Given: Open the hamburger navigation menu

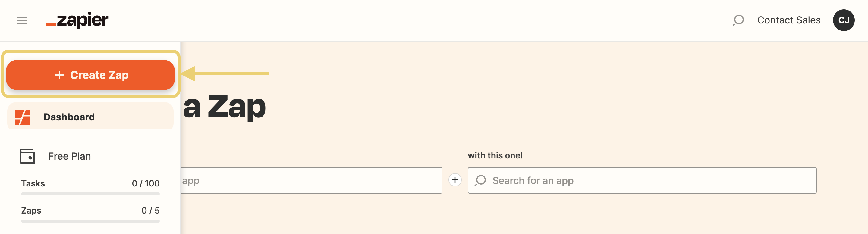Looking at the screenshot, I should pos(22,20).
